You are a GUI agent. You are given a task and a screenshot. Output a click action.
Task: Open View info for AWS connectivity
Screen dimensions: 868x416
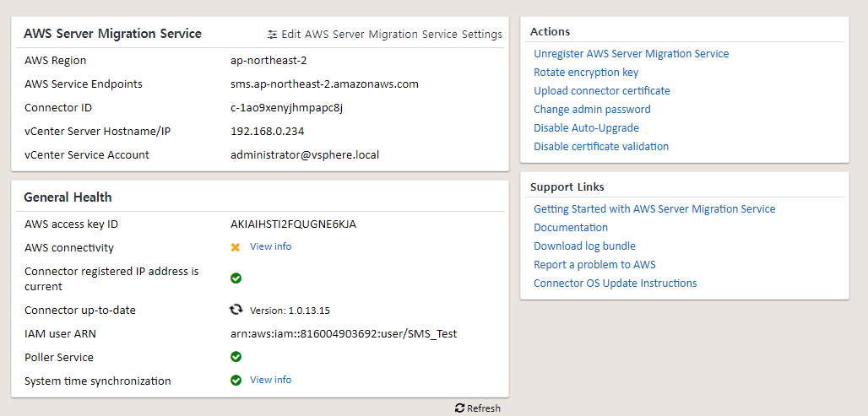click(271, 246)
